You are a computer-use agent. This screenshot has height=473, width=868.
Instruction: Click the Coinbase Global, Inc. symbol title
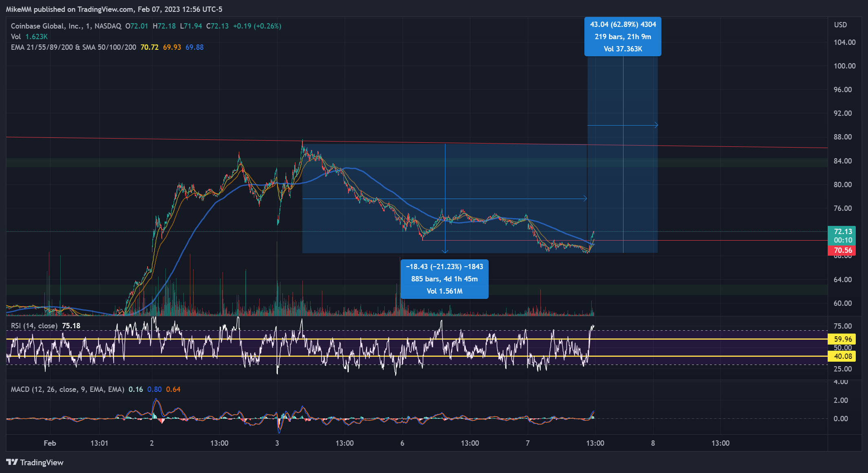pos(66,26)
